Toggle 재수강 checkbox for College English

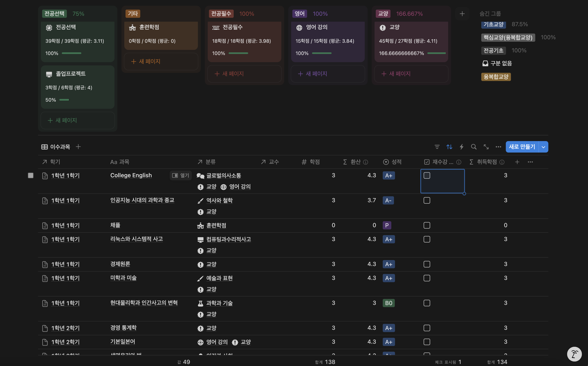(x=427, y=175)
